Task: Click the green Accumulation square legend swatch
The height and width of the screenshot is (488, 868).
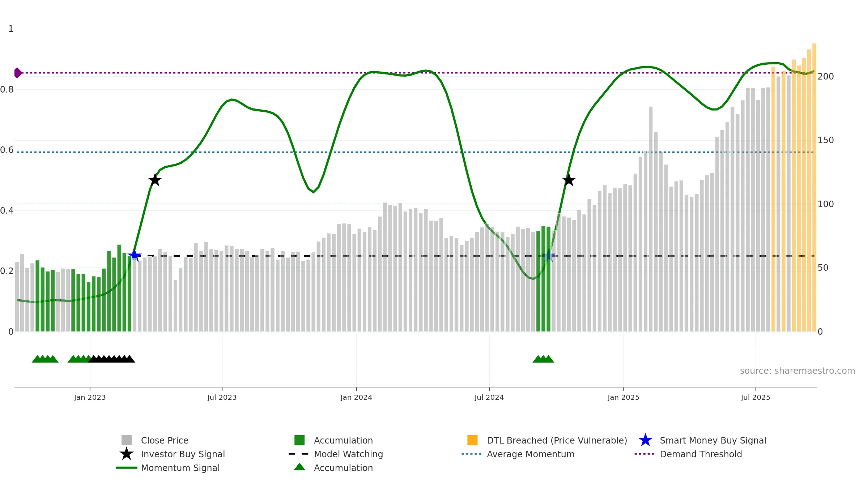Action: coord(299,440)
